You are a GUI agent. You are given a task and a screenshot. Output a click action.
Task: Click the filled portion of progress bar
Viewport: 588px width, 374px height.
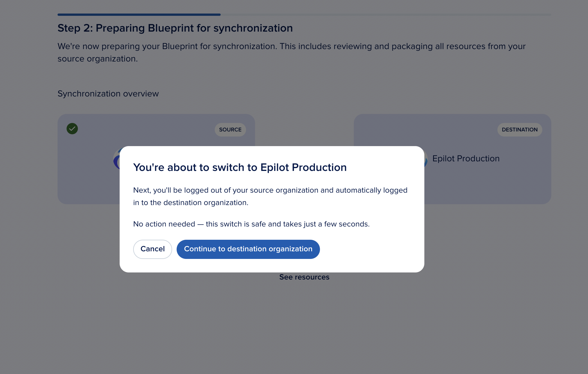point(139,15)
